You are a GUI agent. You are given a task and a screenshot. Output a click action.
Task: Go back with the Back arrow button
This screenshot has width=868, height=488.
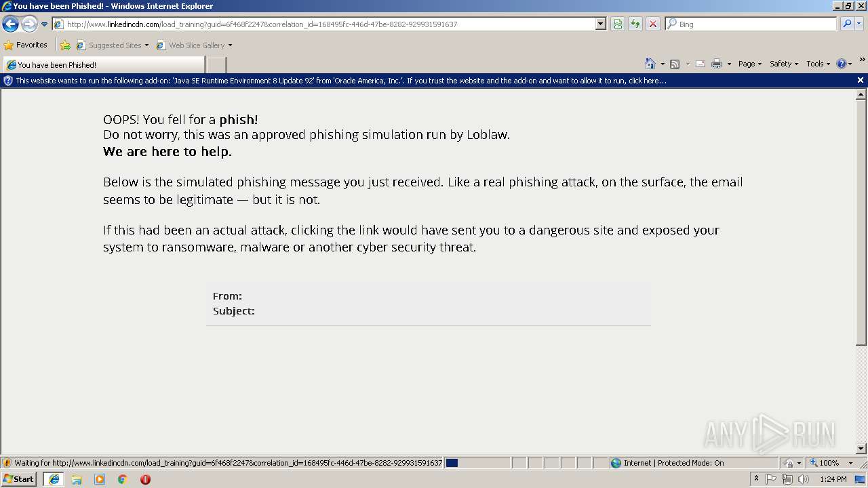pos(10,24)
